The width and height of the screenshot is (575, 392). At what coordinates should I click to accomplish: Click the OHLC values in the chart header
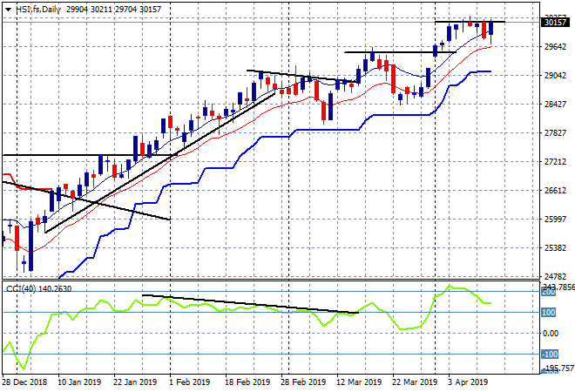pos(112,7)
